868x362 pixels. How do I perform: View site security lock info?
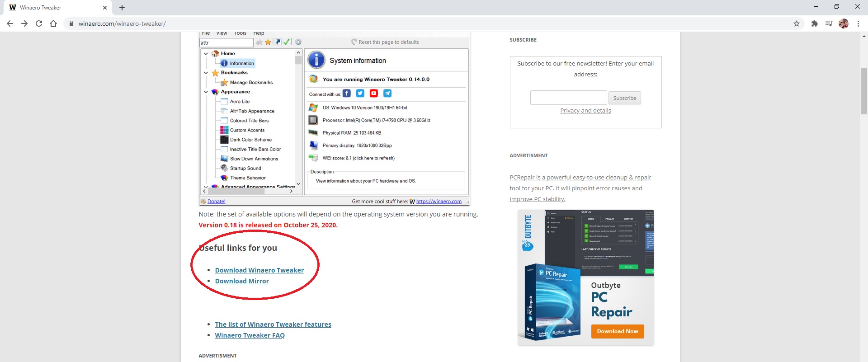pos(71,24)
